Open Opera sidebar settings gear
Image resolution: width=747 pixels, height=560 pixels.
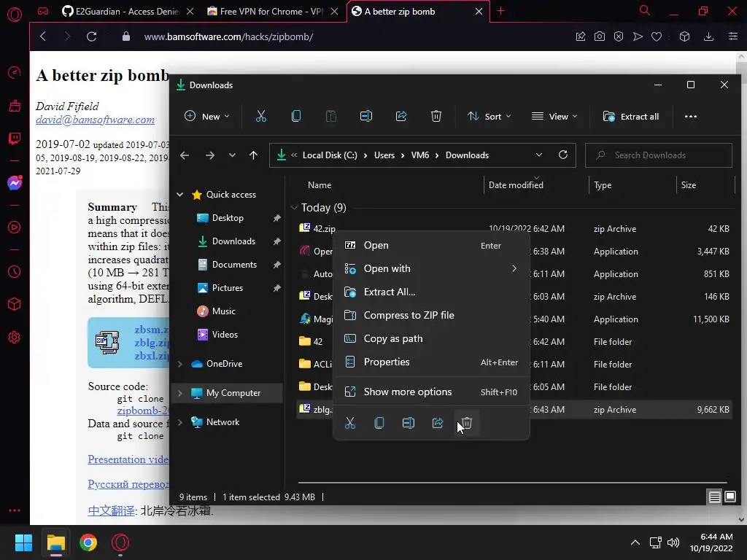(15, 337)
